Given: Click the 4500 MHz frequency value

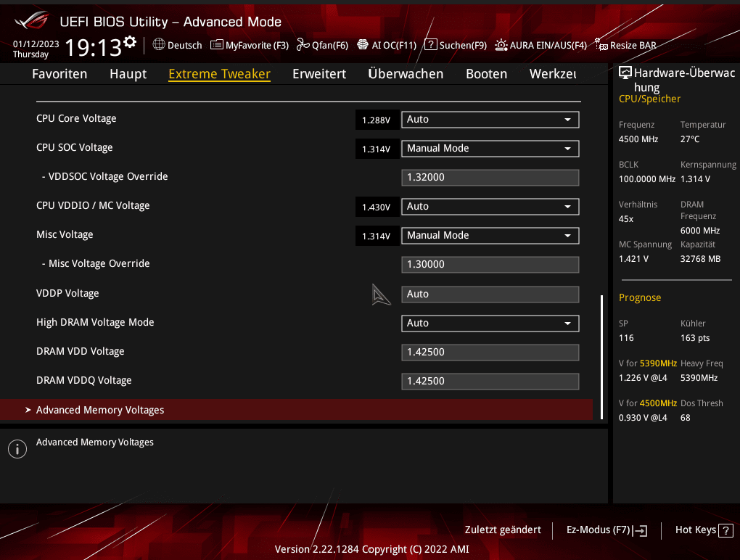Looking at the screenshot, I should coord(638,139).
